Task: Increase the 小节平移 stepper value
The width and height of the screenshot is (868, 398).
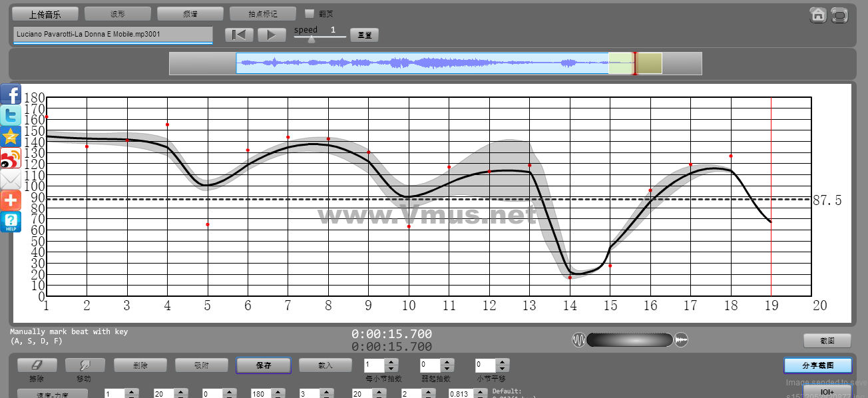Action: coord(503,362)
